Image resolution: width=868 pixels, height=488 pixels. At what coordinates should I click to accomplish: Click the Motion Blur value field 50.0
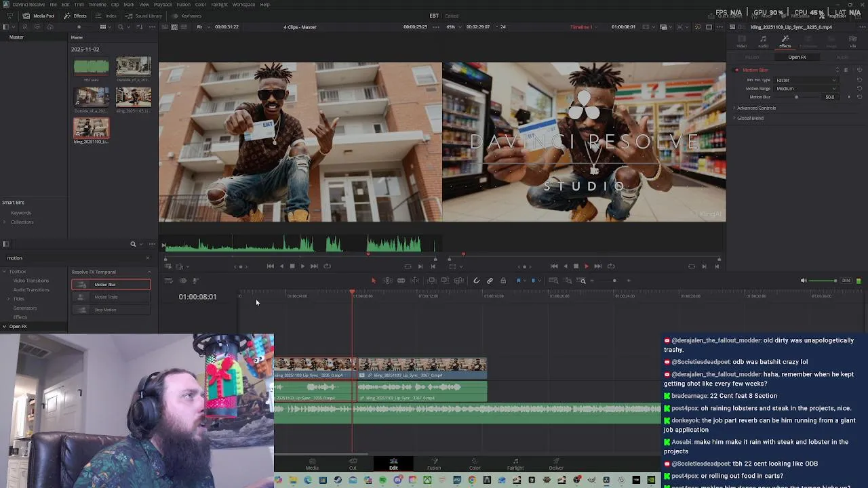click(830, 97)
